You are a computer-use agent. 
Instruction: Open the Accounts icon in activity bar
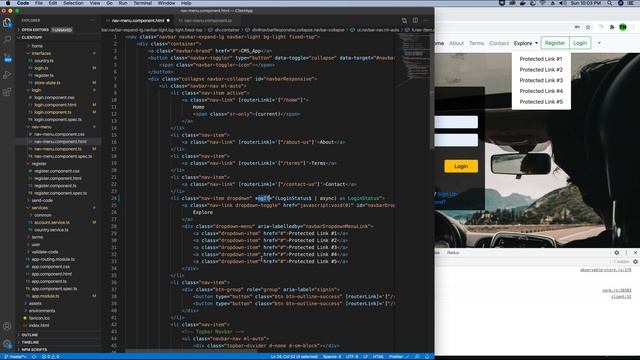click(x=7, y=327)
